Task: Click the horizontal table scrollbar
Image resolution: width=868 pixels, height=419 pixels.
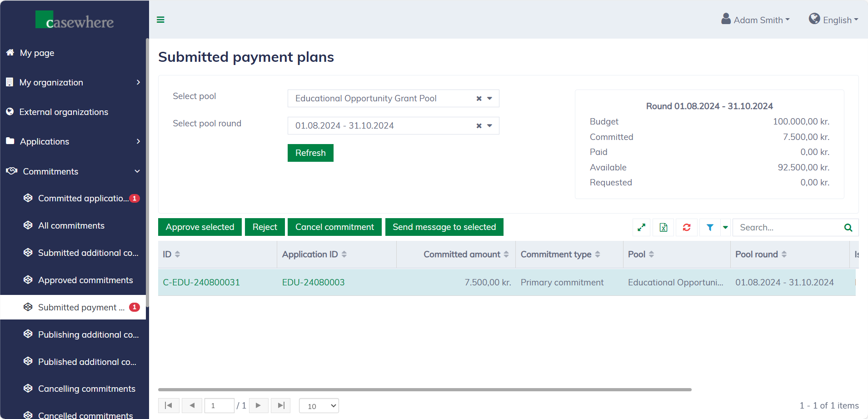Action: [424, 389]
